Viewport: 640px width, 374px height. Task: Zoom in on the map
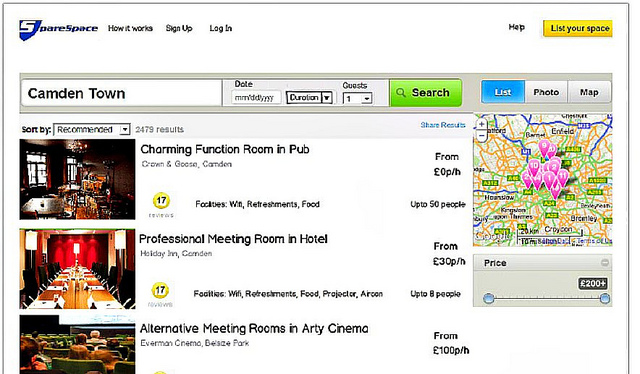[x=482, y=124]
